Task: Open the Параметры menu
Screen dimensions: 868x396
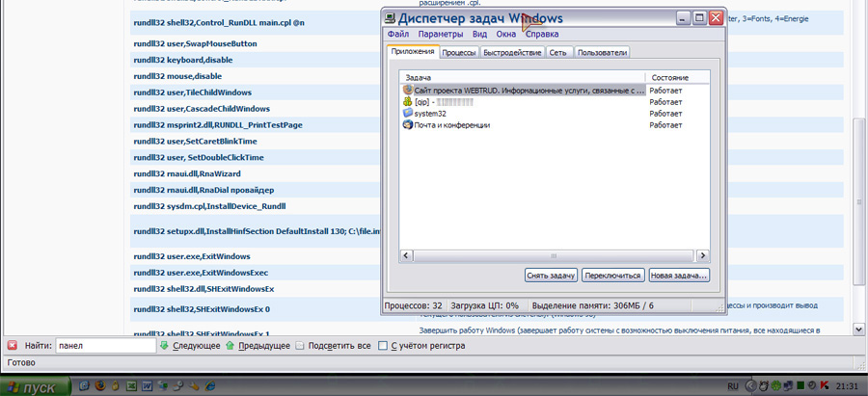Action: click(x=441, y=35)
